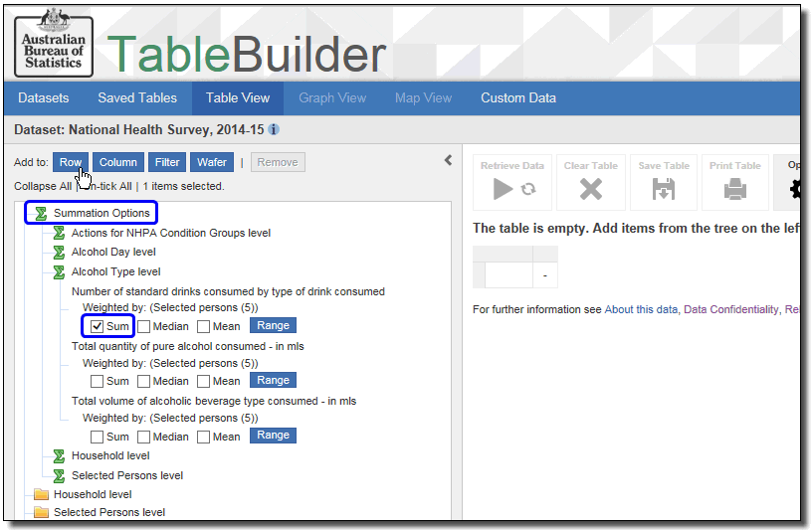Tick Mean for total beverage volume consumed
812x530 pixels.
203,437
